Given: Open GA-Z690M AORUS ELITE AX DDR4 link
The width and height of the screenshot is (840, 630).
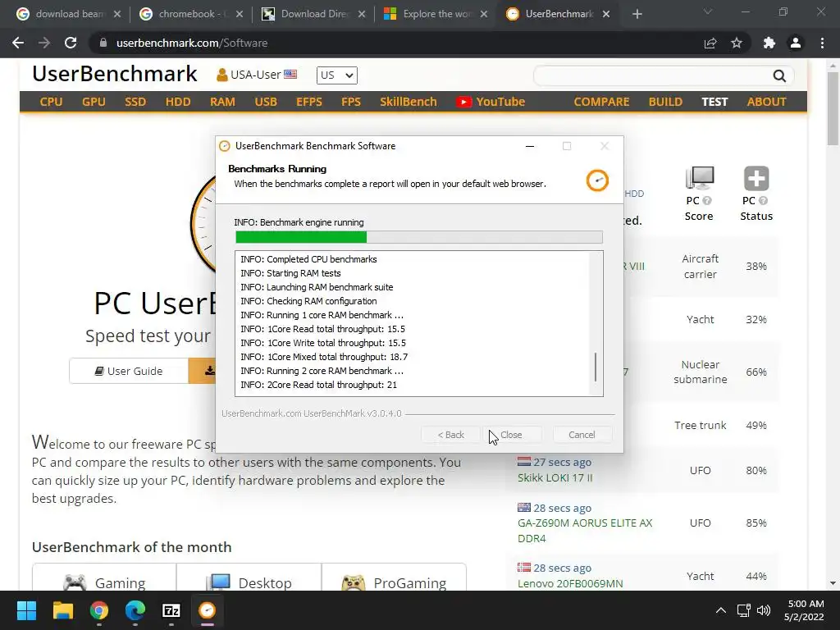Looking at the screenshot, I should click(x=585, y=531).
